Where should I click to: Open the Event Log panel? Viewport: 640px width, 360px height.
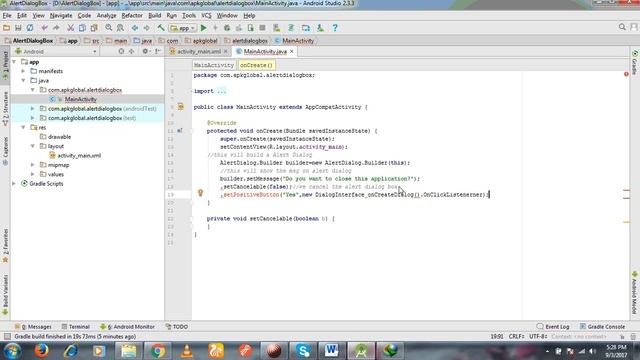click(x=553, y=327)
